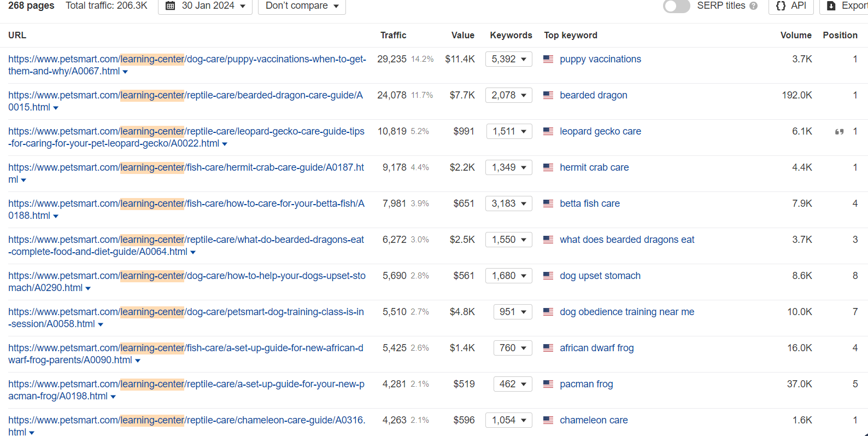The image size is (868, 436).
Task: Click the hermit crab care keyword
Action: (x=594, y=167)
